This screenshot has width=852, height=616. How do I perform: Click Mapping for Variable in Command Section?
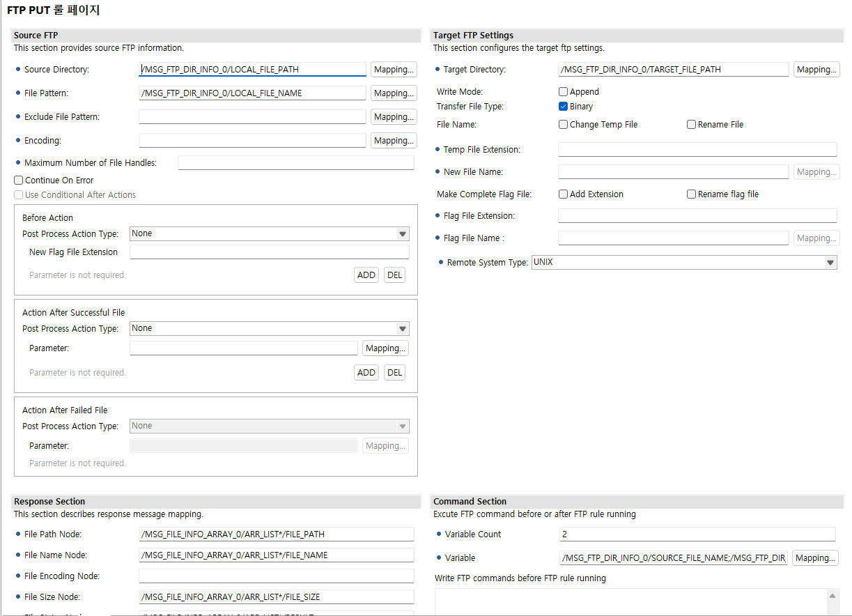(814, 557)
